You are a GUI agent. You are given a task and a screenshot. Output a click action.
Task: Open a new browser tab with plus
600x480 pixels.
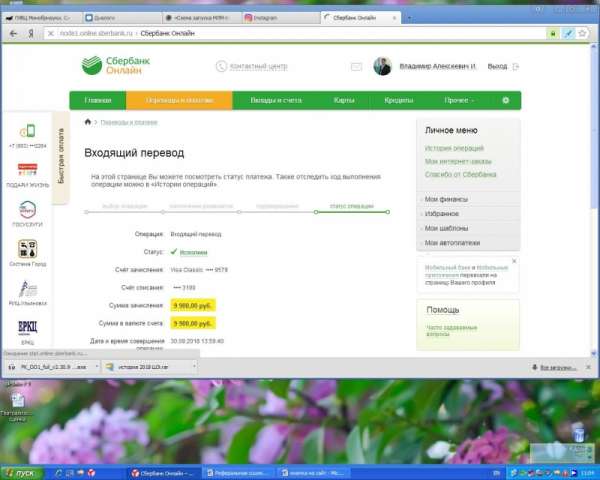tap(409, 18)
